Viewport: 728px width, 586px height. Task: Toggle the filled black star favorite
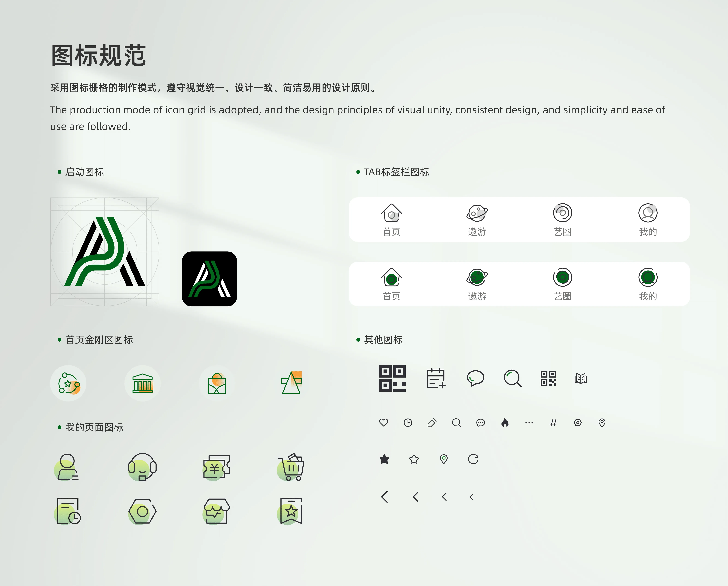pos(384,459)
